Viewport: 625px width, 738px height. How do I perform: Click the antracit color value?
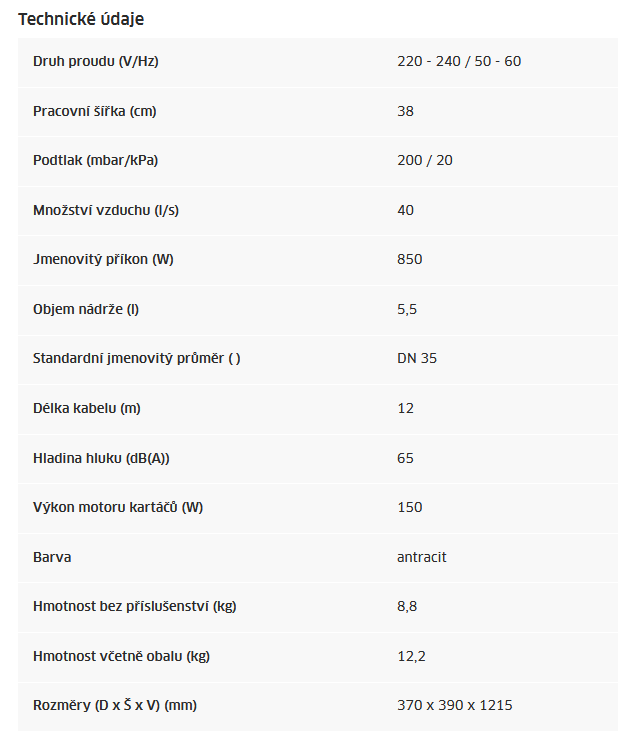pyautogui.click(x=422, y=557)
